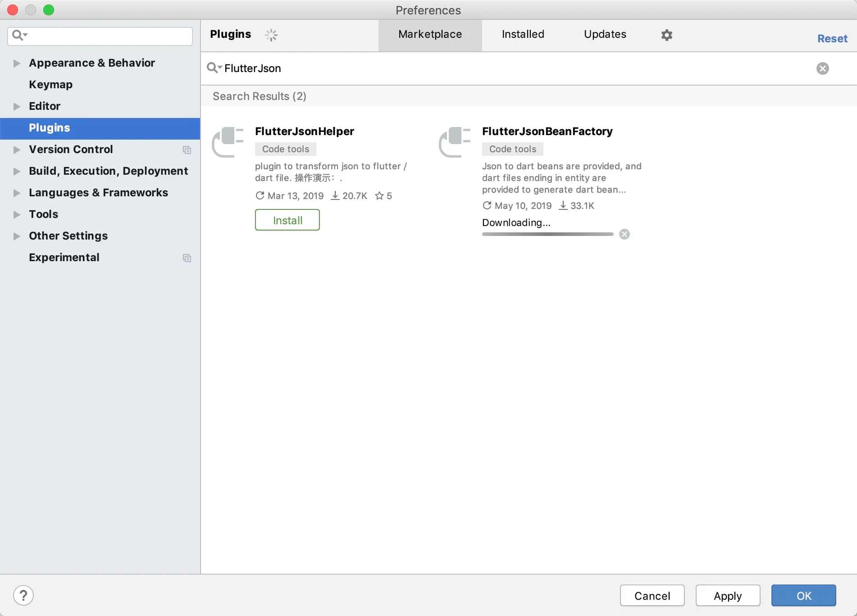This screenshot has width=857, height=616.
Task: Select Plugins in the settings tree
Action: click(x=100, y=128)
